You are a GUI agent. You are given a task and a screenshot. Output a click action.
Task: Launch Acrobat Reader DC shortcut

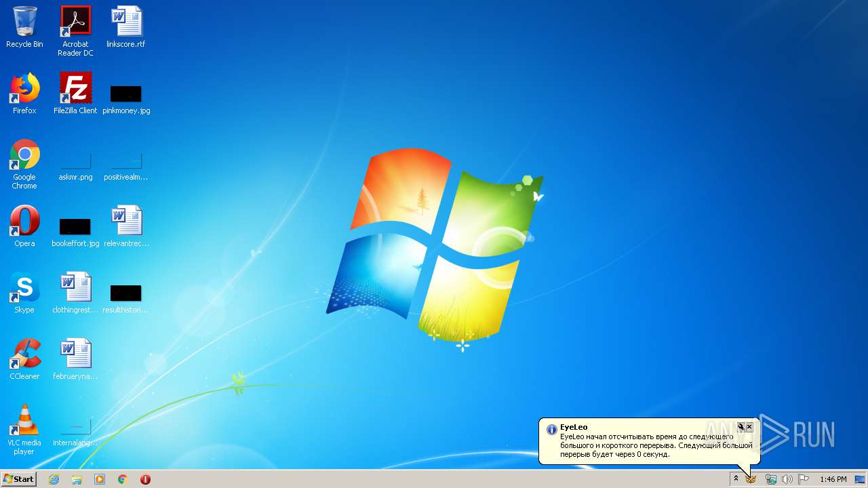point(75,31)
